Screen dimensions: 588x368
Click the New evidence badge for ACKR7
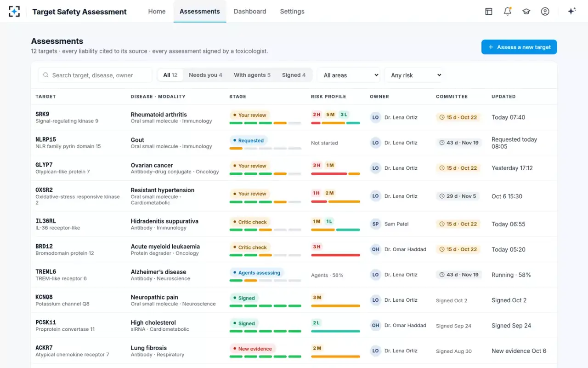point(252,349)
